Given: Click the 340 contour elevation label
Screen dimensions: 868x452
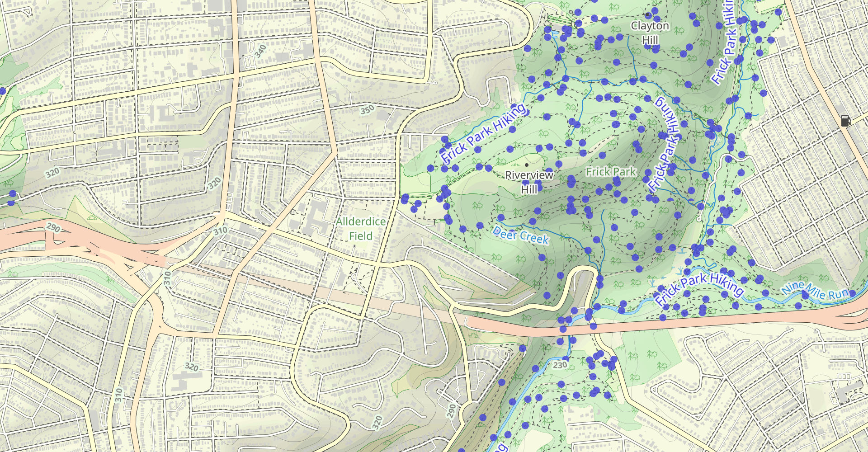Looking at the screenshot, I should pos(260,51).
